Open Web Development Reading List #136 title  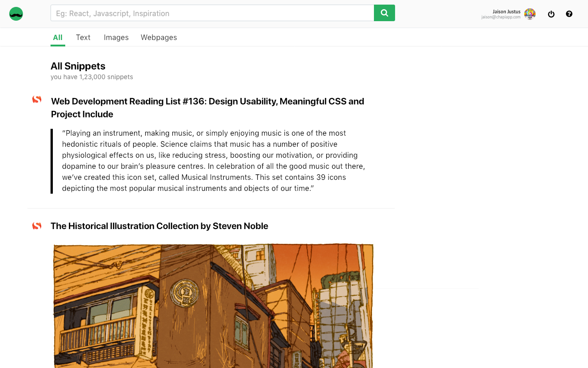point(208,108)
